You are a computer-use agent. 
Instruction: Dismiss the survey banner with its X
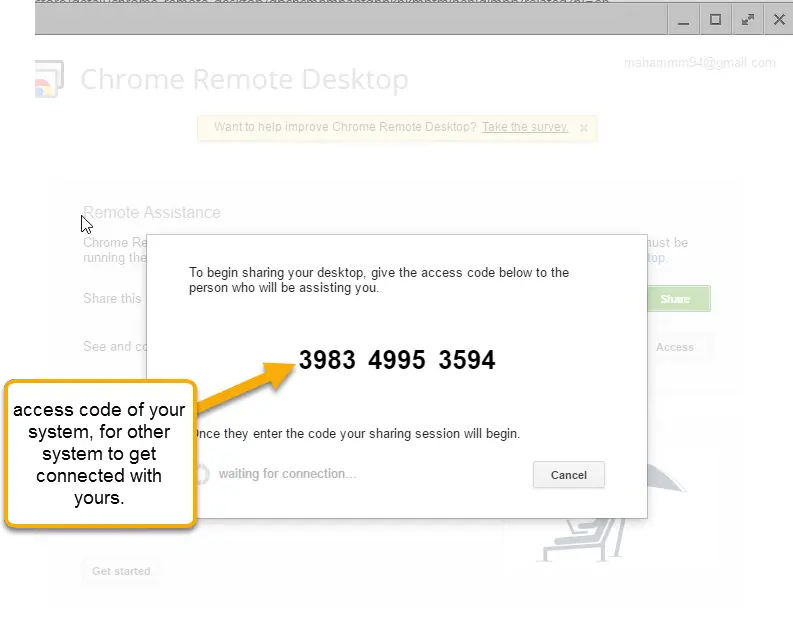click(584, 127)
